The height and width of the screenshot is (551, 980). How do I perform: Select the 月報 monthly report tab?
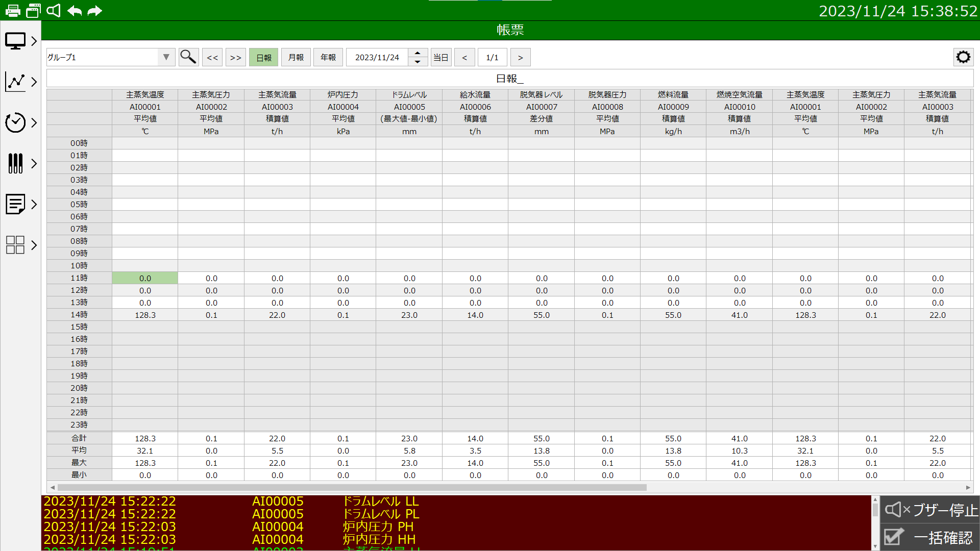(x=296, y=57)
